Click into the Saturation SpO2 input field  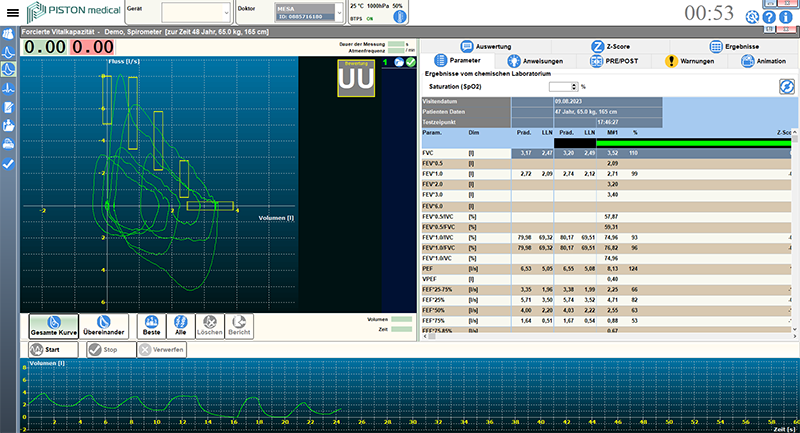(560, 87)
